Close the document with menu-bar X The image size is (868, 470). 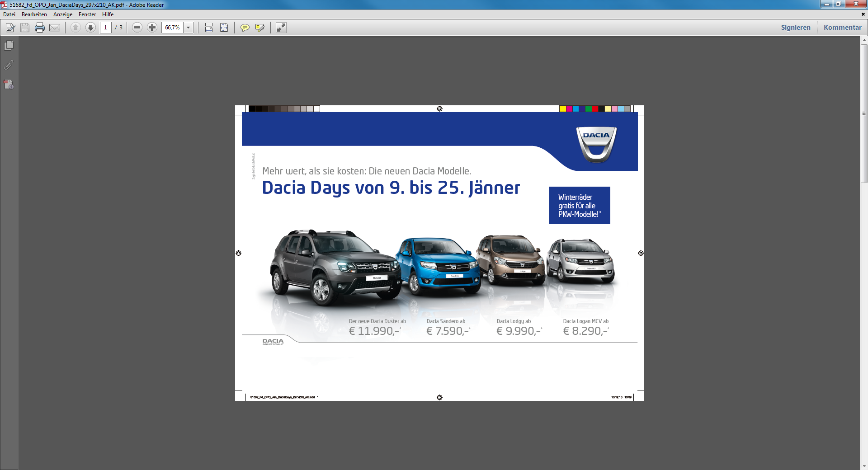(863, 14)
